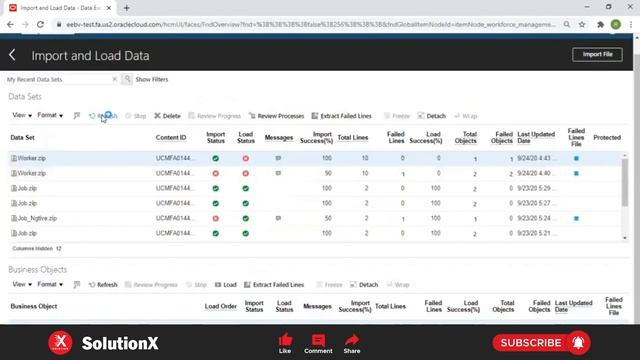Image resolution: width=640 pixels, height=360 pixels.
Task: Sort by Total Lines column header in Data Sets
Action: click(353, 138)
